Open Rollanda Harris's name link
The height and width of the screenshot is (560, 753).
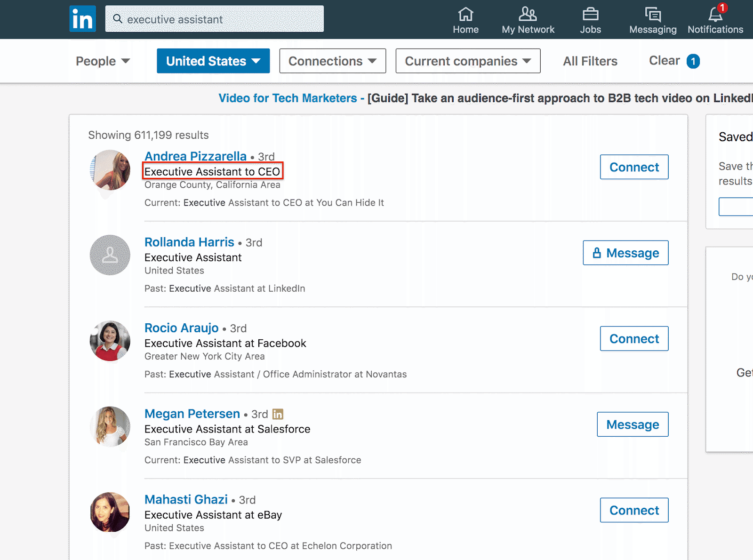pos(189,242)
